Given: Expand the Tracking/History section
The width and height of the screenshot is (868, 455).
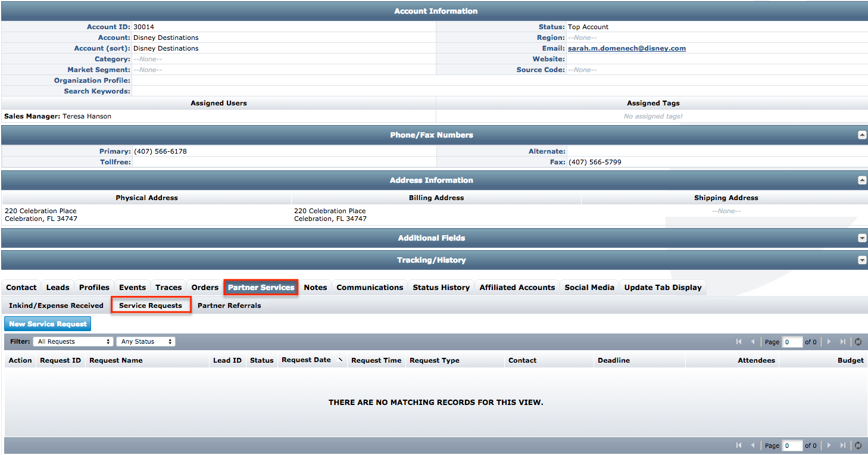Looking at the screenshot, I should tap(861, 260).
